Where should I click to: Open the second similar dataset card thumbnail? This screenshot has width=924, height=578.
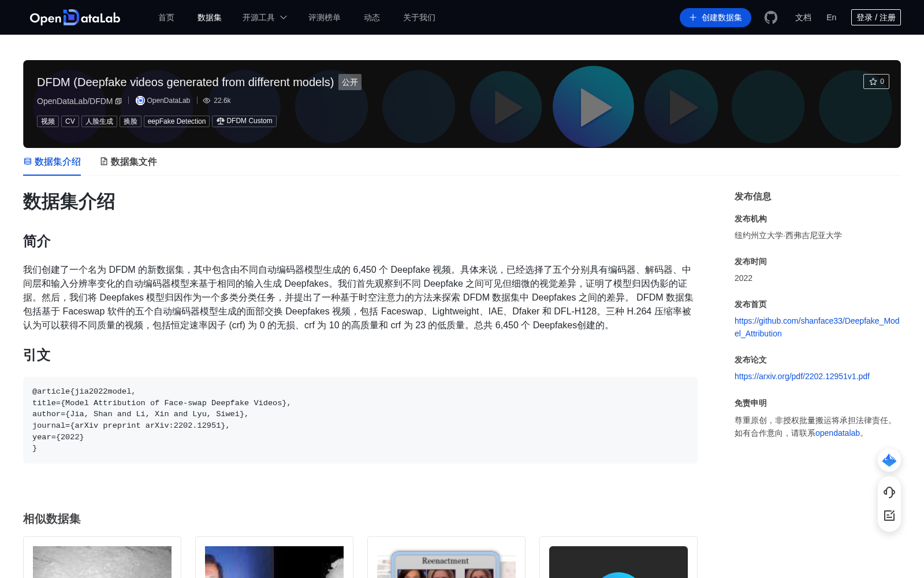coord(274,562)
